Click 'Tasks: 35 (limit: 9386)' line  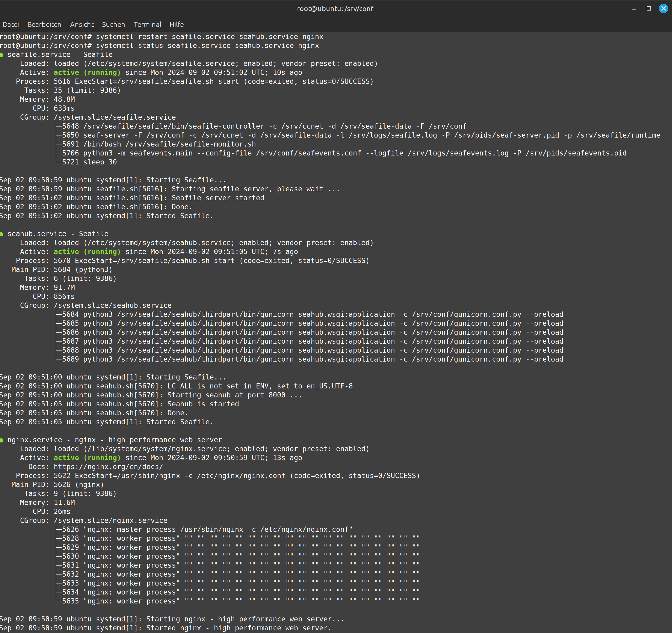[x=72, y=90]
